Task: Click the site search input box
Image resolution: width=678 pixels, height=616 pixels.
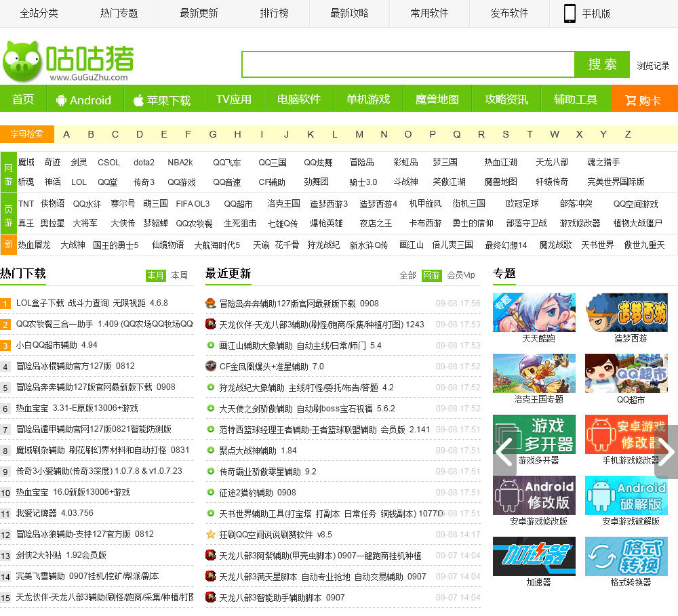Action: [x=407, y=64]
